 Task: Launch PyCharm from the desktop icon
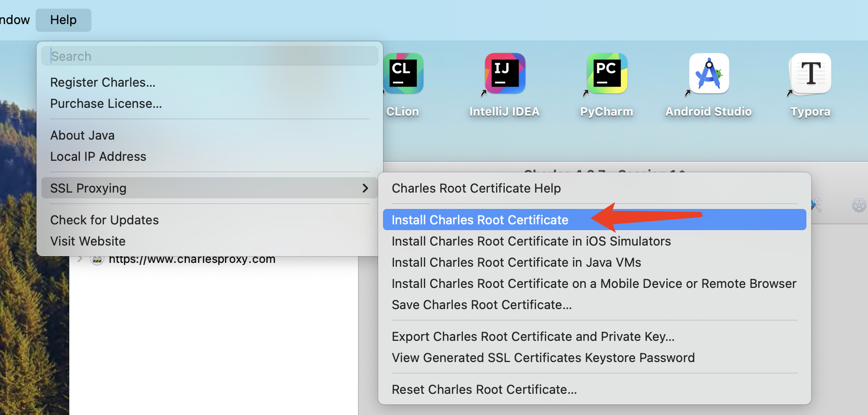click(607, 73)
